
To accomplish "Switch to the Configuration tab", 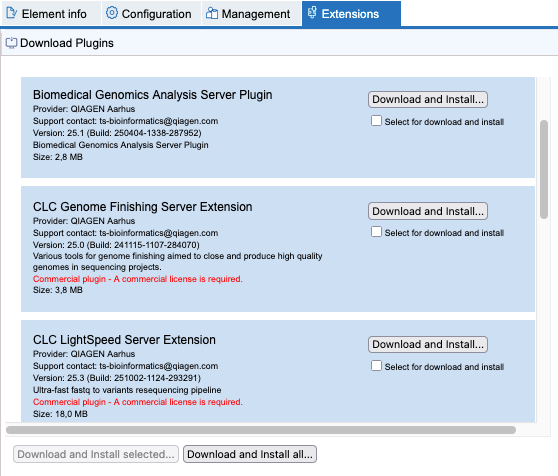I will 152,14.
